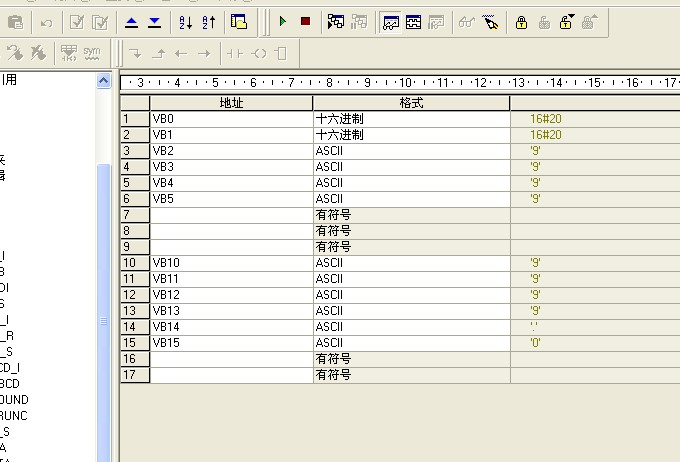Click the 格式 column header
This screenshot has width=680, height=462.
coord(411,103)
